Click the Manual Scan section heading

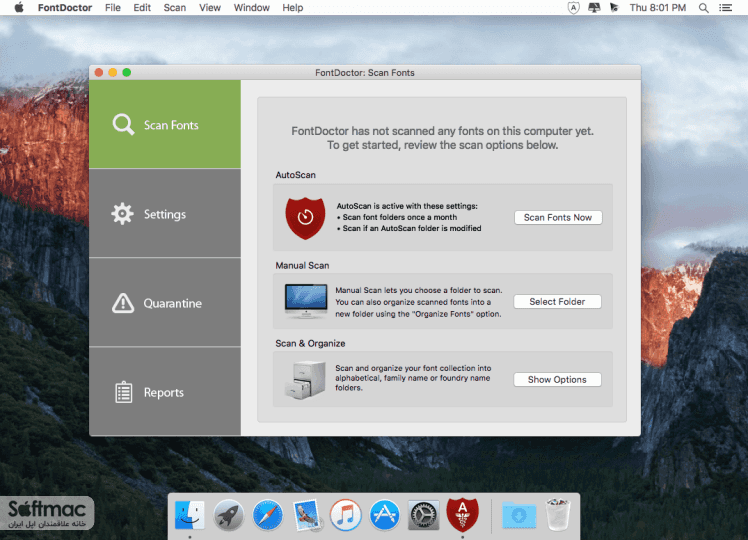point(302,265)
